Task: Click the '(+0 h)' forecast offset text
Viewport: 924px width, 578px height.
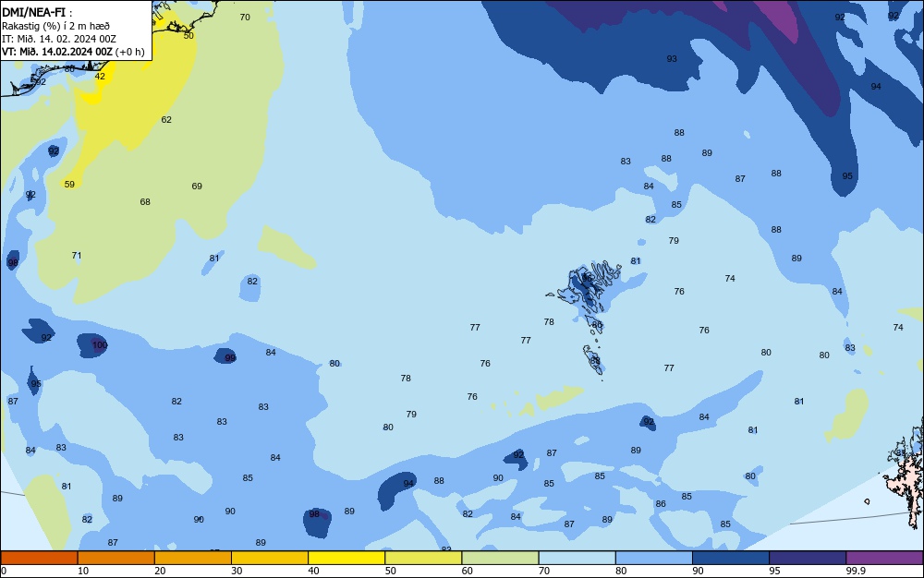Action: (x=129, y=52)
